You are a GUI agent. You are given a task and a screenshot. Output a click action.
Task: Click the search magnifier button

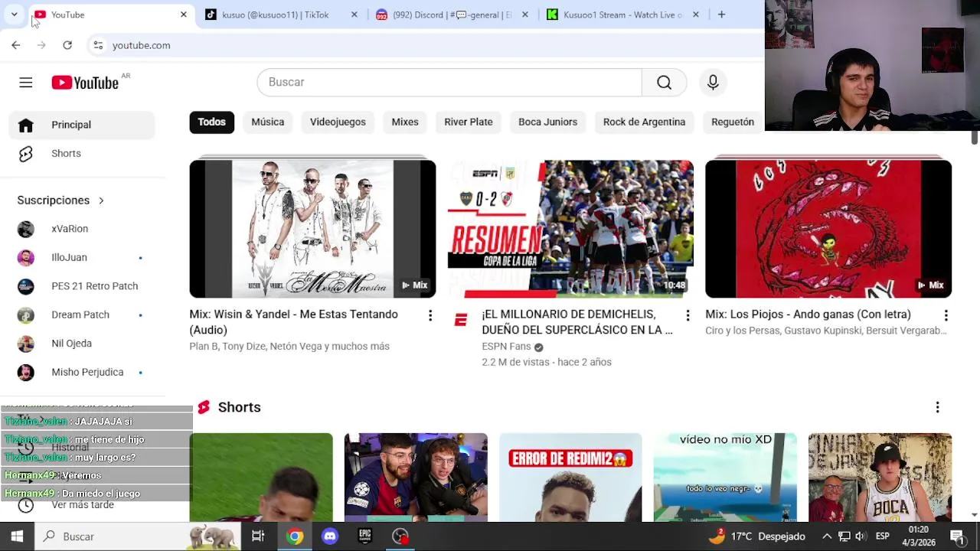[664, 82]
